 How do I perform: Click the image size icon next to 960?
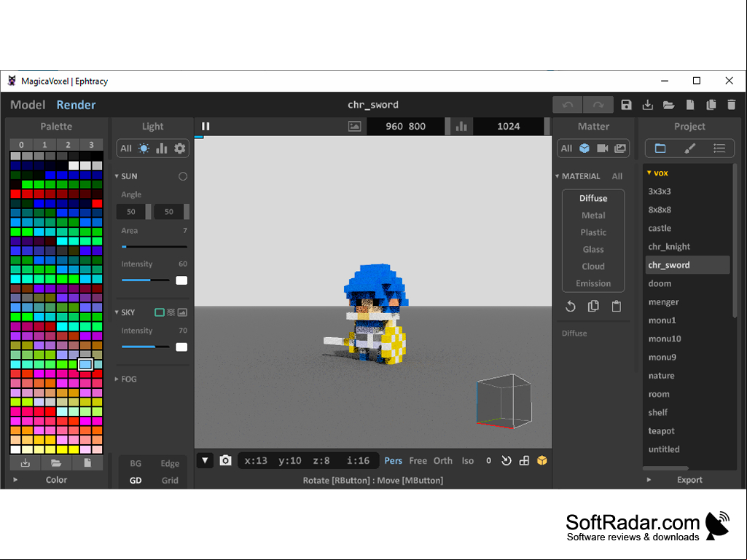(354, 126)
